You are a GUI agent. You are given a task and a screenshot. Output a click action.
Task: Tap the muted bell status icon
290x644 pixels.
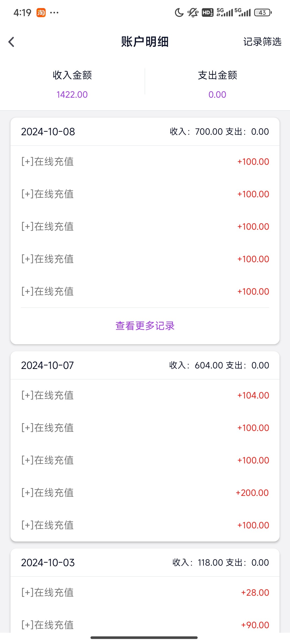tap(193, 13)
